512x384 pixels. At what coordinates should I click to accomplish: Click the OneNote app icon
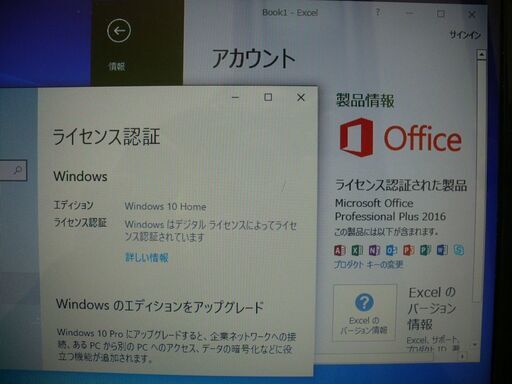pyautogui.click(x=374, y=250)
